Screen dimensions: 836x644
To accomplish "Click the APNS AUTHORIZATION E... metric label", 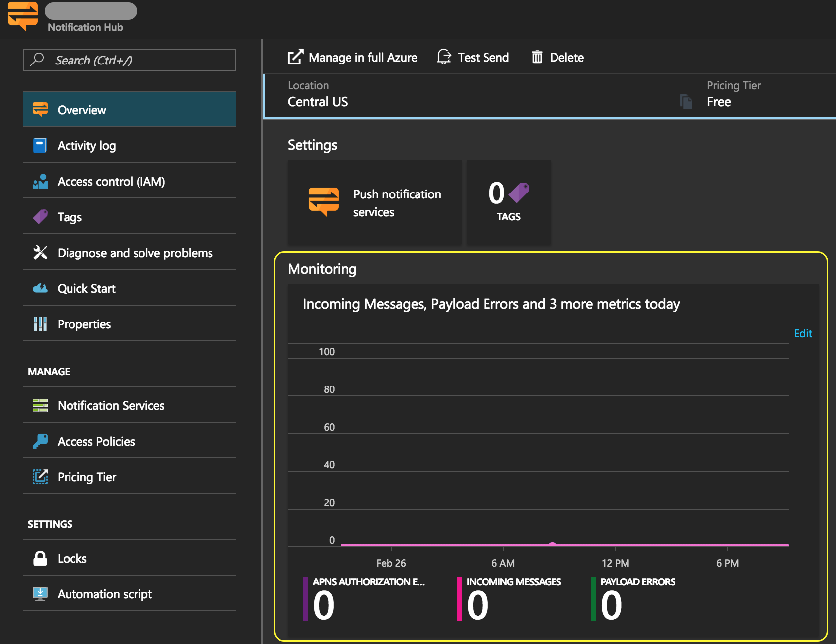I will click(369, 581).
